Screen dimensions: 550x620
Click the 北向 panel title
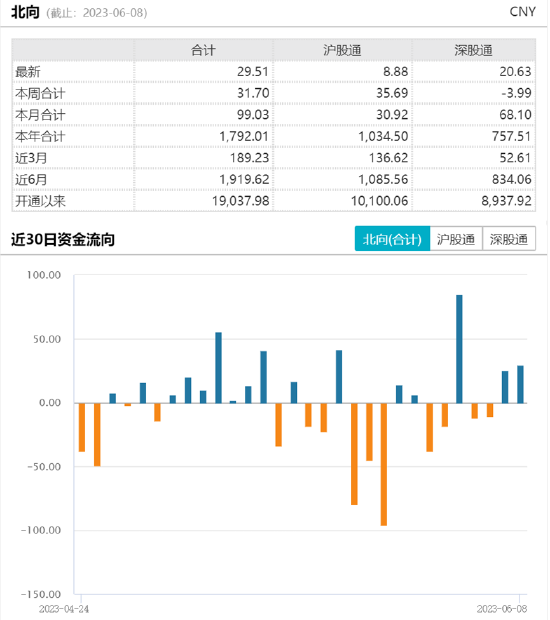pyautogui.click(x=25, y=12)
